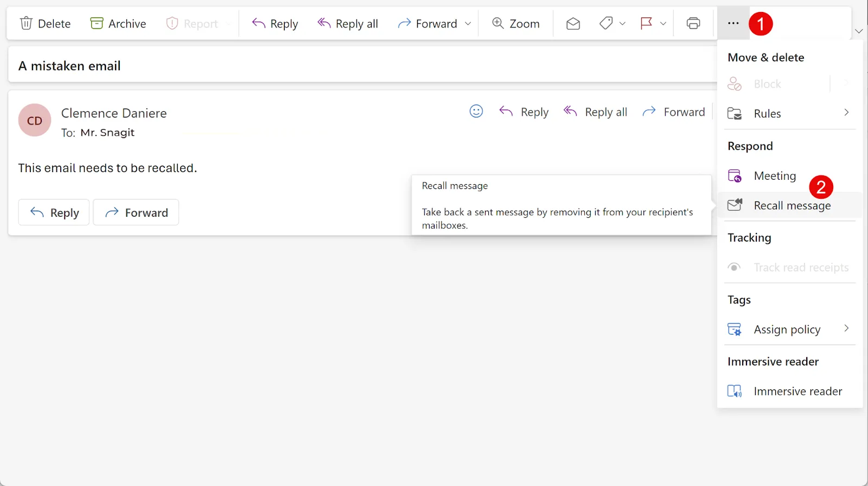
Task: Click greyed Track read receipts item
Action: [x=790, y=267]
